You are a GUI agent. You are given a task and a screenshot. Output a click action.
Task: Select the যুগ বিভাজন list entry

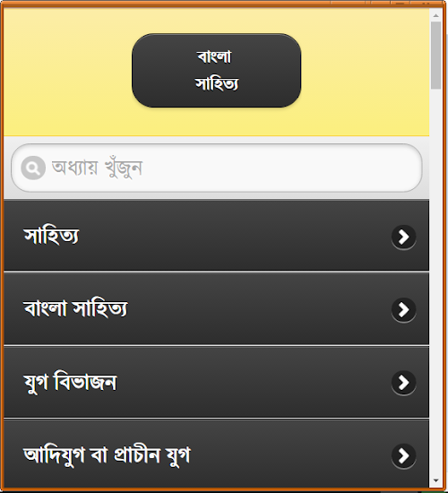(x=216, y=382)
